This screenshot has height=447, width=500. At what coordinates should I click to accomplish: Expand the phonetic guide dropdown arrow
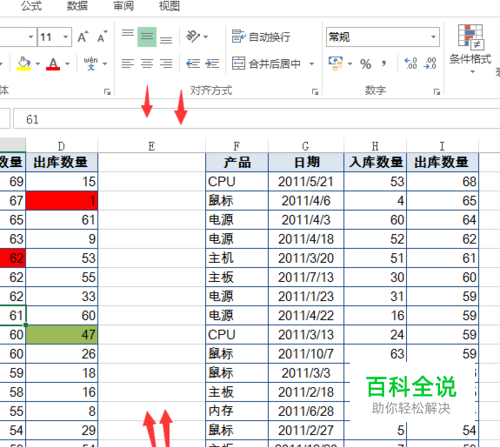click(105, 63)
